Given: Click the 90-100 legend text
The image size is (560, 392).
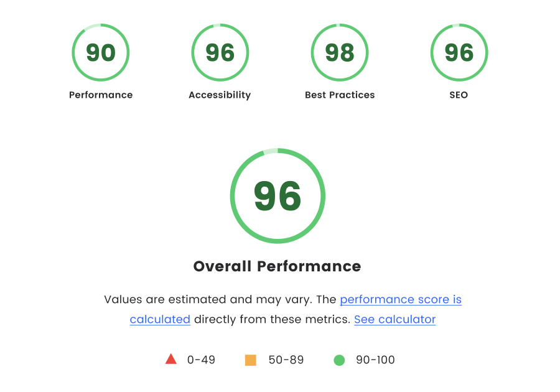Looking at the screenshot, I should point(375,359).
